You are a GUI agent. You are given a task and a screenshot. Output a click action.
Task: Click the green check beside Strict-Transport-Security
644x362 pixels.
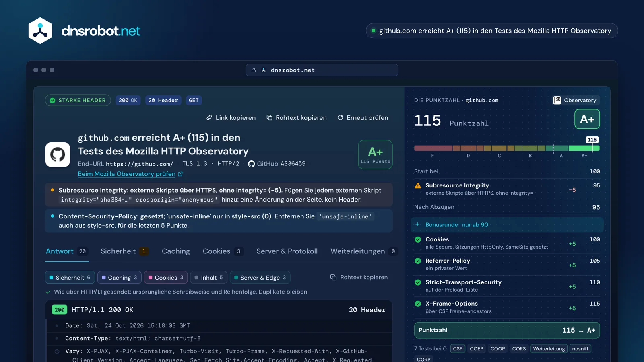click(x=418, y=282)
